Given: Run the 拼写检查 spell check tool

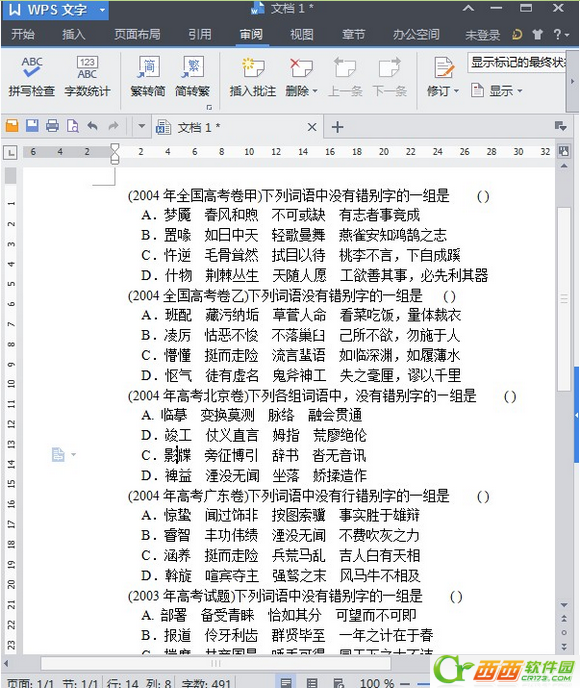Looking at the screenshot, I should [x=31, y=76].
